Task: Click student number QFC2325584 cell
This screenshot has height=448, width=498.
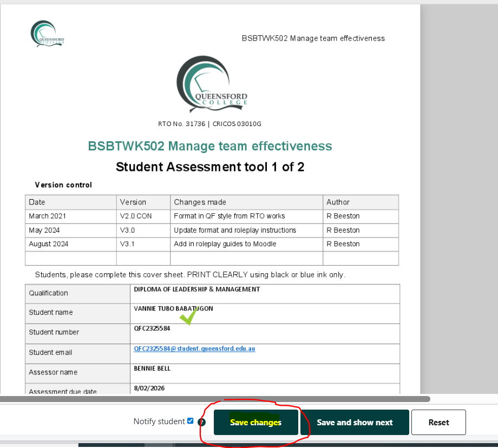Action: click(x=152, y=328)
